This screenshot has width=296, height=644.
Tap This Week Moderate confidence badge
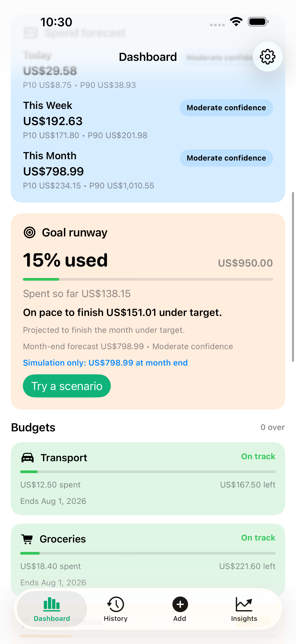click(226, 108)
